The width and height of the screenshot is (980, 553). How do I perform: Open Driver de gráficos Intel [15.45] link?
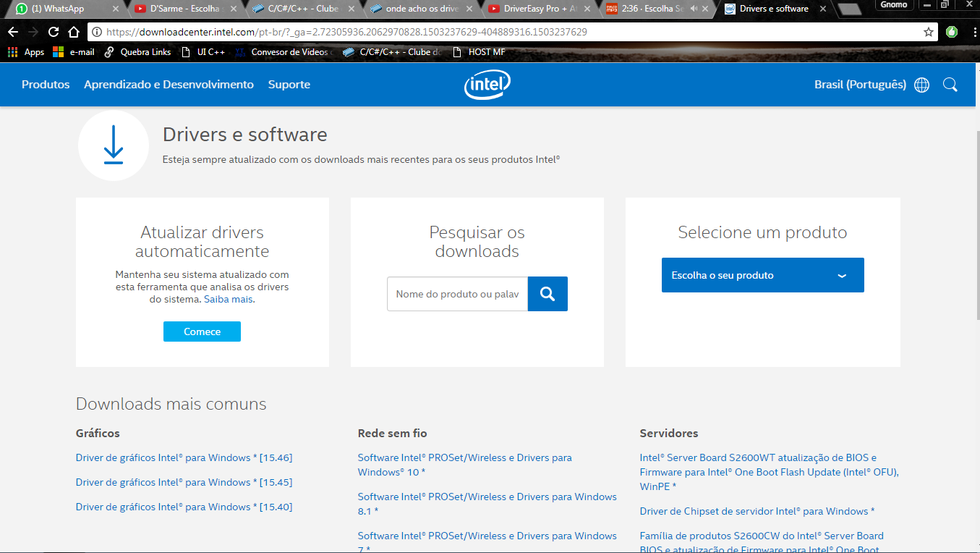coord(184,482)
